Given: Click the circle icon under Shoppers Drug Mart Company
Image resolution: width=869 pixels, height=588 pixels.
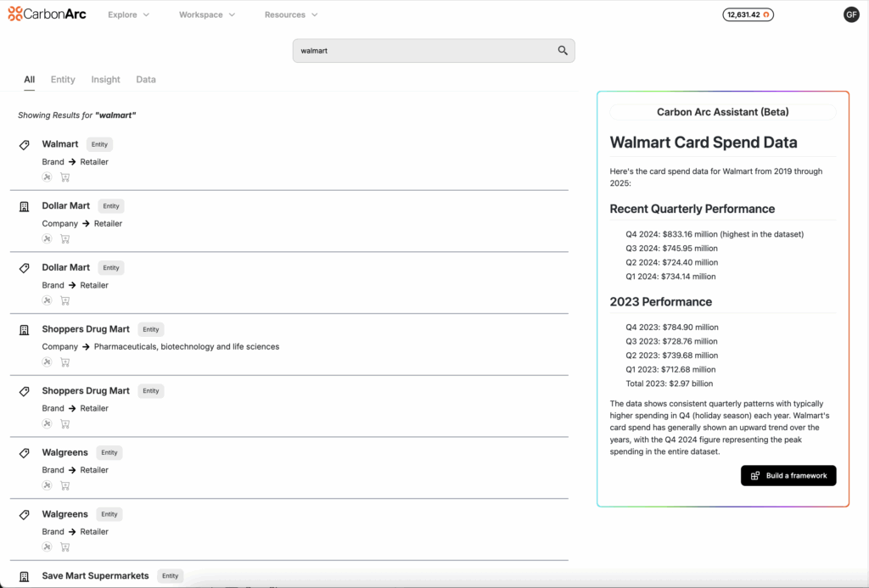Looking at the screenshot, I should [48, 361].
